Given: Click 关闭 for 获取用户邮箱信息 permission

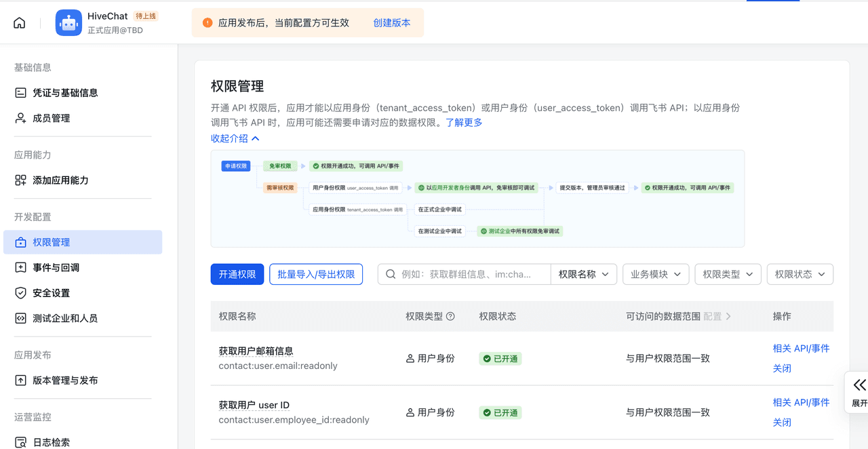Looking at the screenshot, I should click(x=782, y=368).
